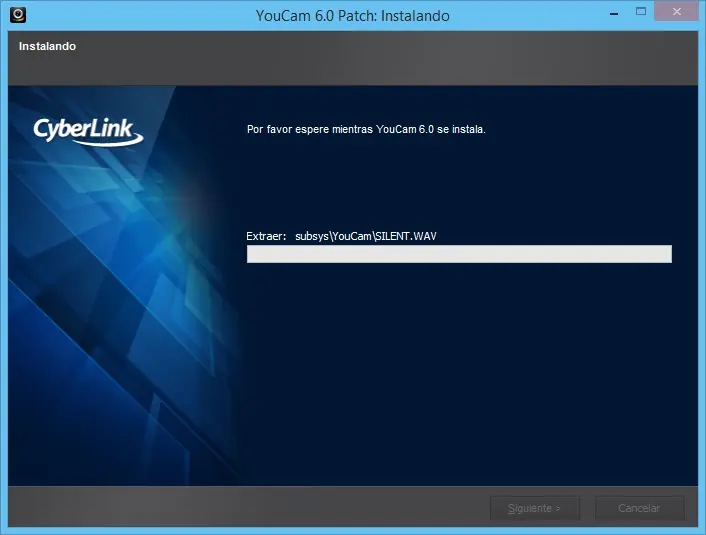The width and height of the screenshot is (706, 535).
Task: Click the CyberLink logo
Action: pos(88,131)
